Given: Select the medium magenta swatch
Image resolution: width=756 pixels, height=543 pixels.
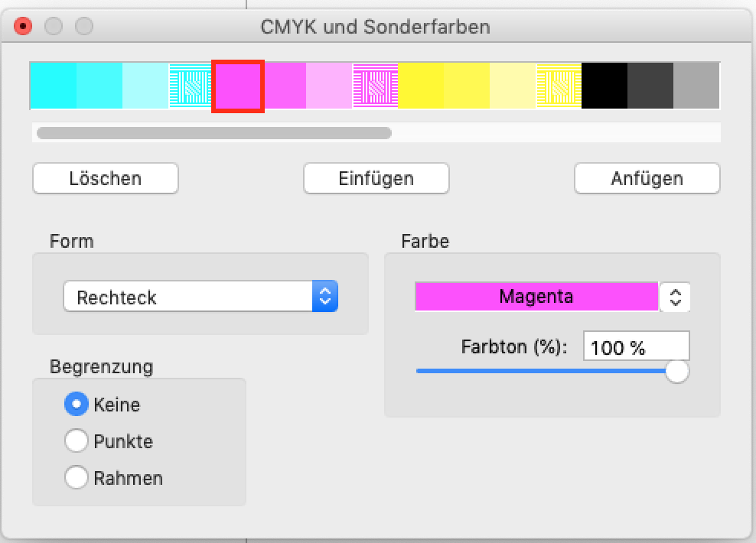Looking at the screenshot, I should [x=285, y=86].
